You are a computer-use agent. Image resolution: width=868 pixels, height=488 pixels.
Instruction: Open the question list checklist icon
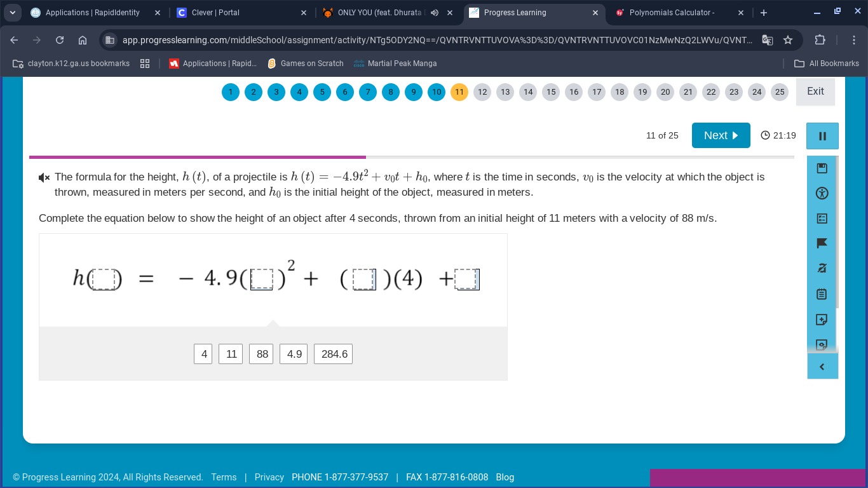(822, 219)
